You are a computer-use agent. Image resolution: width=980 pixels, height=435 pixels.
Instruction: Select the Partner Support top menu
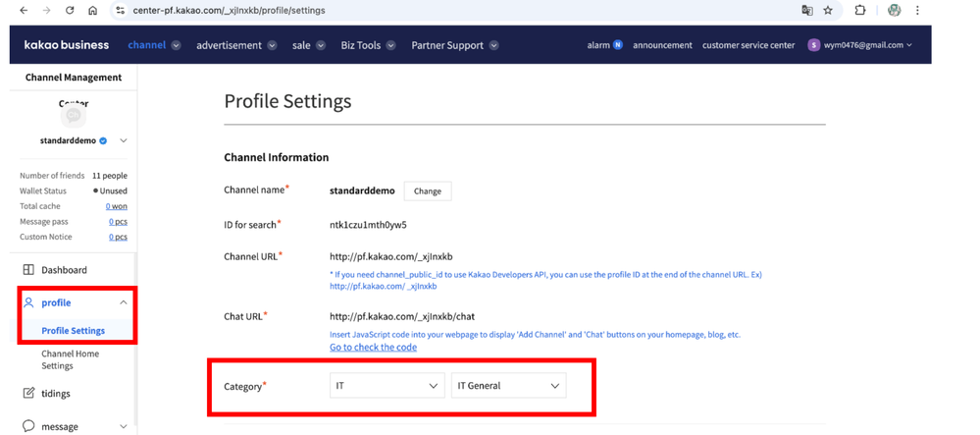pos(447,45)
